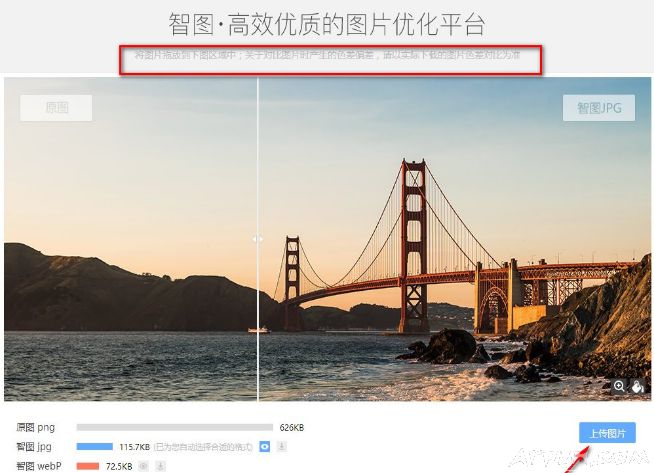Click the comparison slider handle arrows
The image size is (654, 473).
[258, 239]
